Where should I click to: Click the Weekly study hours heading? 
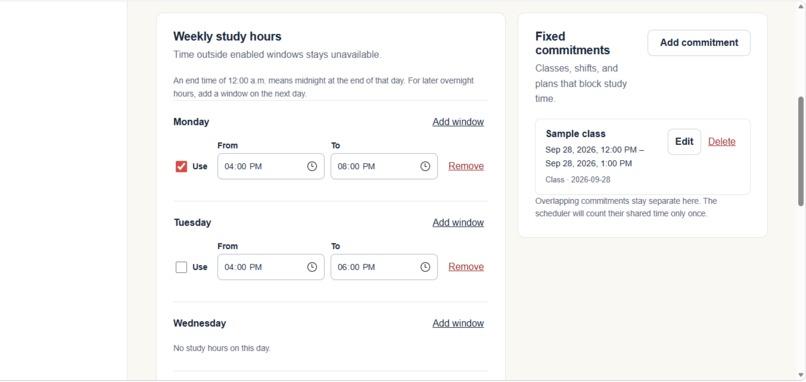pyautogui.click(x=227, y=37)
